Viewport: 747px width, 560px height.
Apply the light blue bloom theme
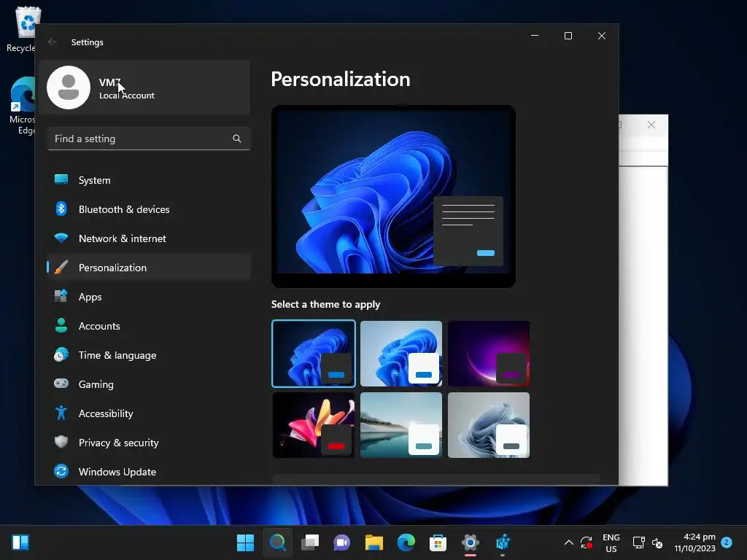(x=401, y=354)
